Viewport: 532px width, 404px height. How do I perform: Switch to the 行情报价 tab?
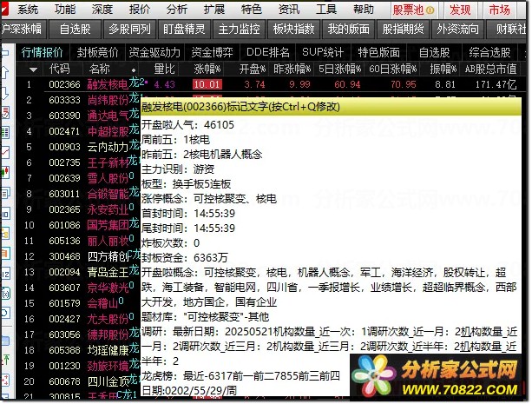(x=42, y=52)
